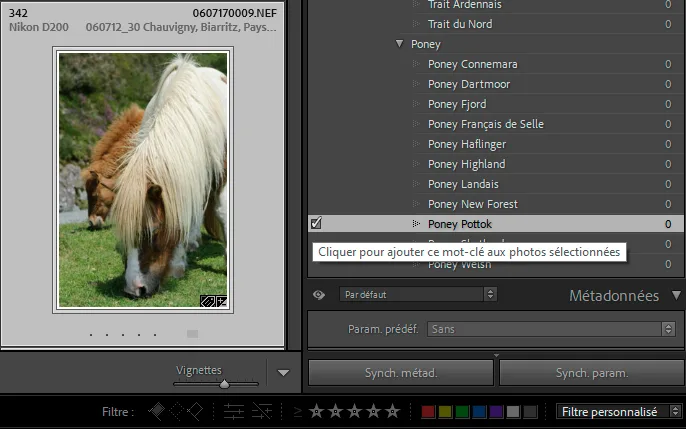Click the virtual copies filter icon
Viewport: 686px width, 429px height.
click(x=262, y=411)
